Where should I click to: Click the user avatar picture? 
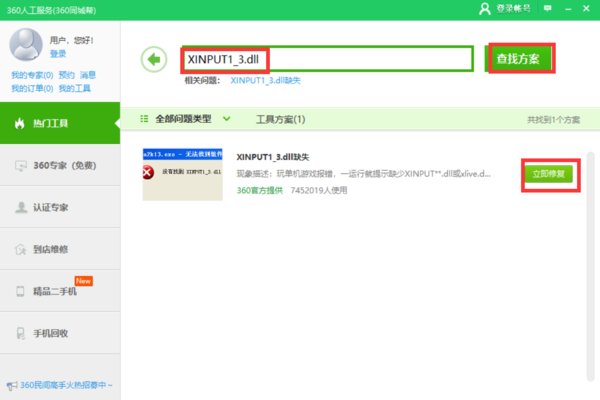26,46
